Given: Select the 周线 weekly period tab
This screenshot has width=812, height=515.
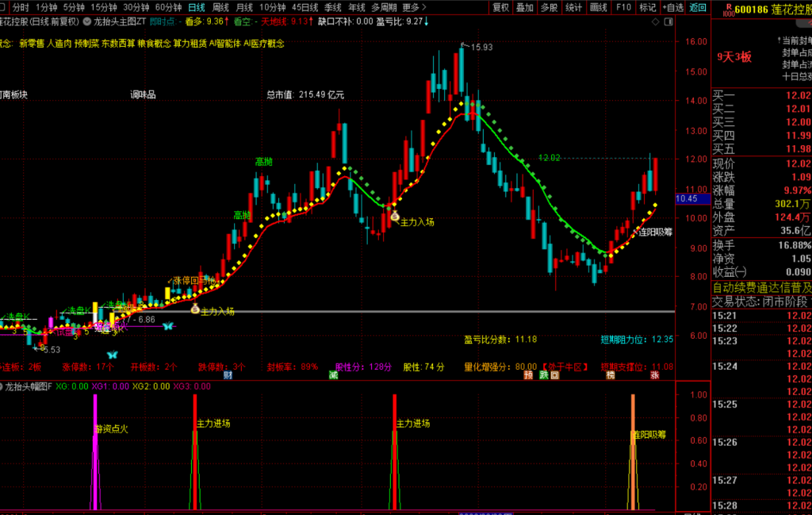Looking at the screenshot, I should pos(220,7).
